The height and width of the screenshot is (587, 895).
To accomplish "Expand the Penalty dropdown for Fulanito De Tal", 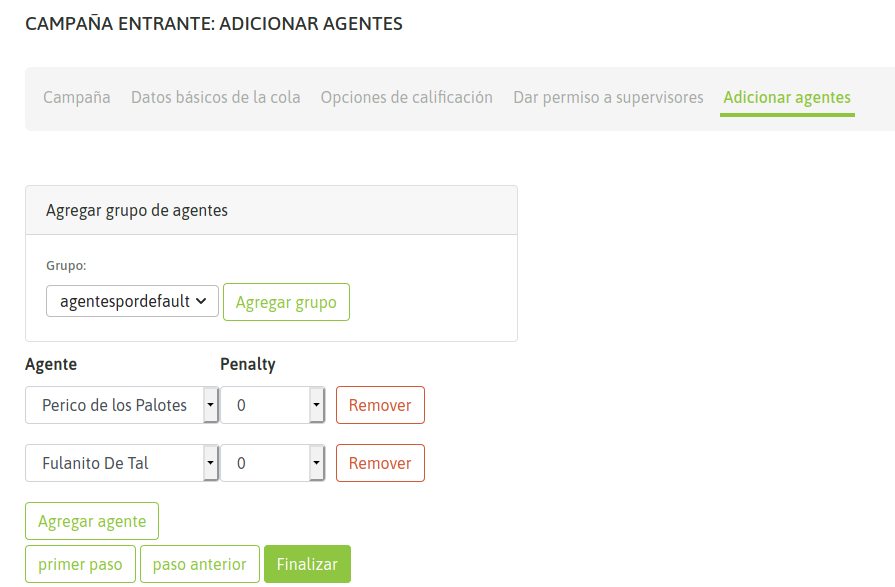I will pos(316,463).
